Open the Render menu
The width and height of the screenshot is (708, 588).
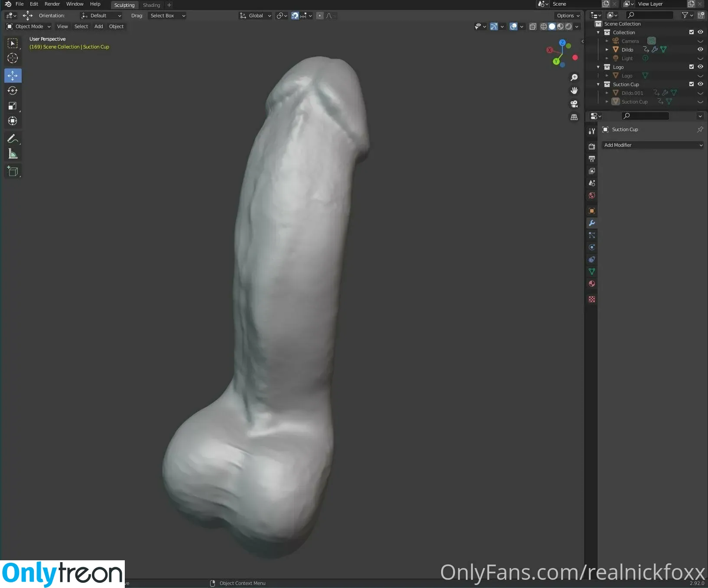coord(52,4)
